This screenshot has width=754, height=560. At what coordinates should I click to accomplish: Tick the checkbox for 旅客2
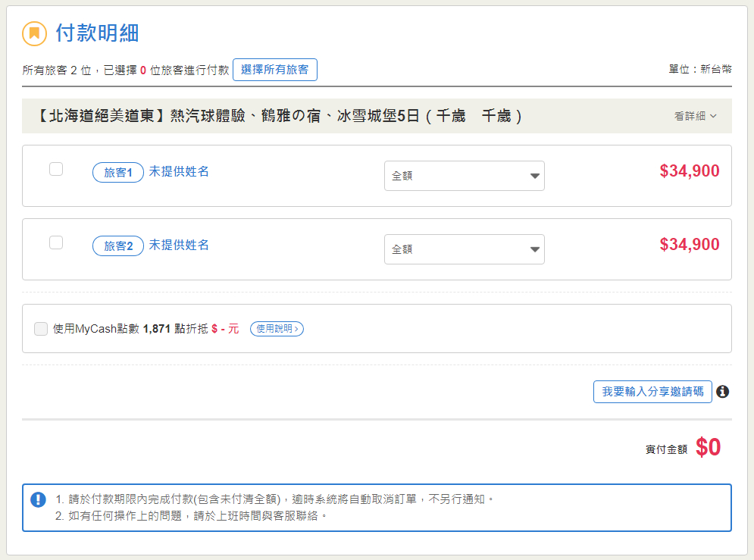point(56,242)
